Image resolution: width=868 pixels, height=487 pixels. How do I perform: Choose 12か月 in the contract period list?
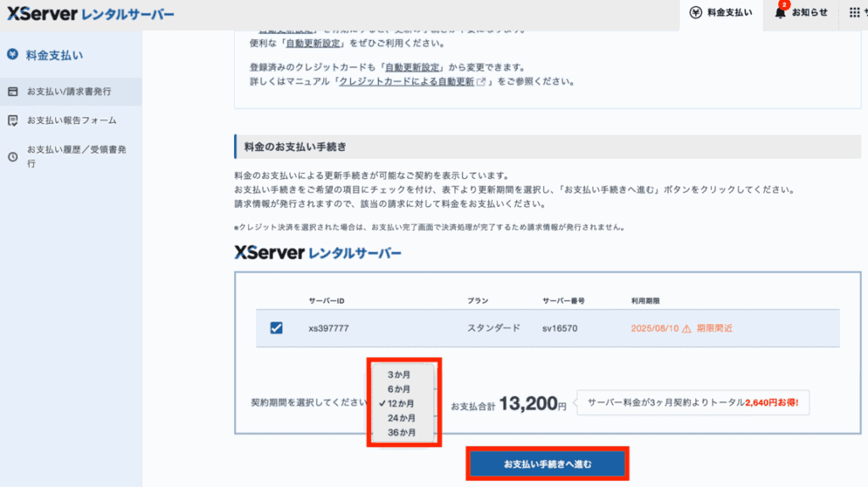401,403
